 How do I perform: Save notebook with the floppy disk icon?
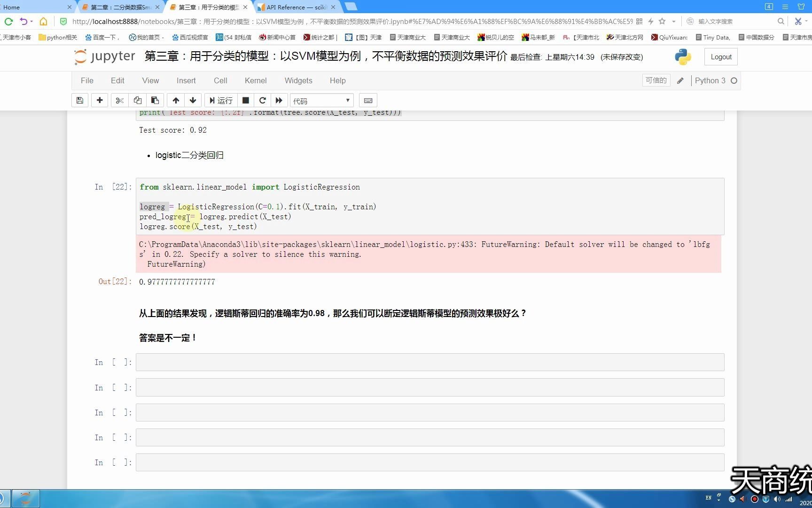click(80, 100)
